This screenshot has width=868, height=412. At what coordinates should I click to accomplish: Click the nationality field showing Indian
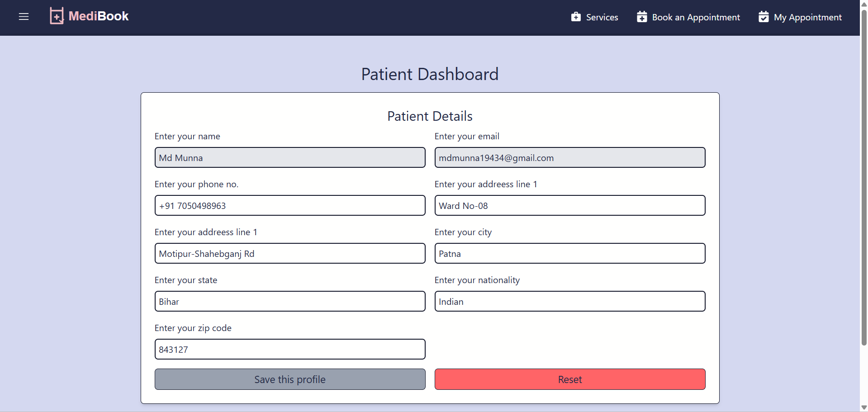[x=569, y=301]
